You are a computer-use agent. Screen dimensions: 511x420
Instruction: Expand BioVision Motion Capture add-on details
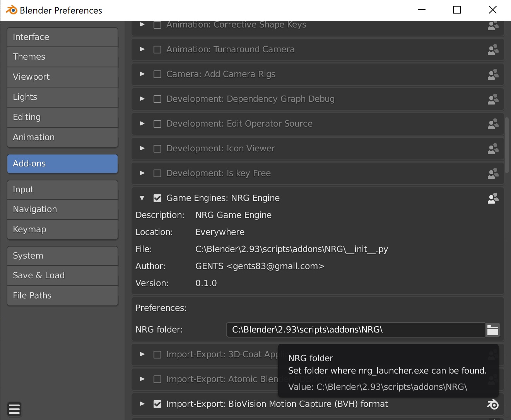pos(142,404)
